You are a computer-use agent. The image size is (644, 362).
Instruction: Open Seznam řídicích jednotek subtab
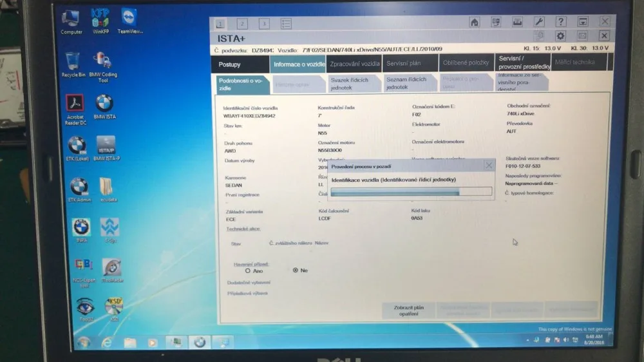[409, 83]
